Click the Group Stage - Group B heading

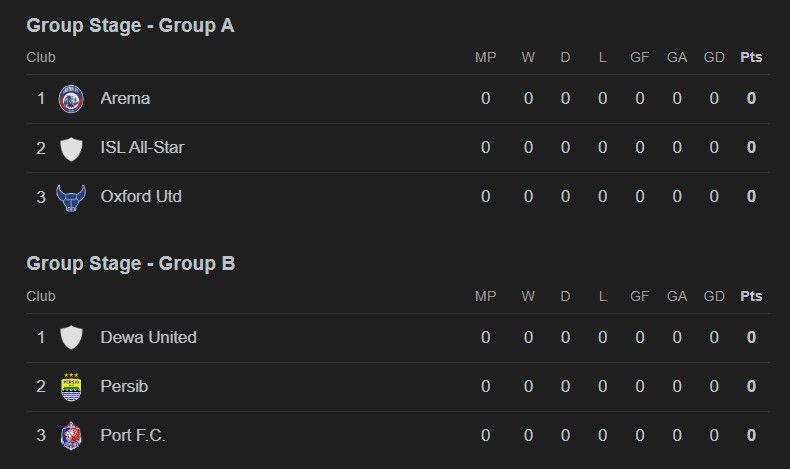coord(130,264)
